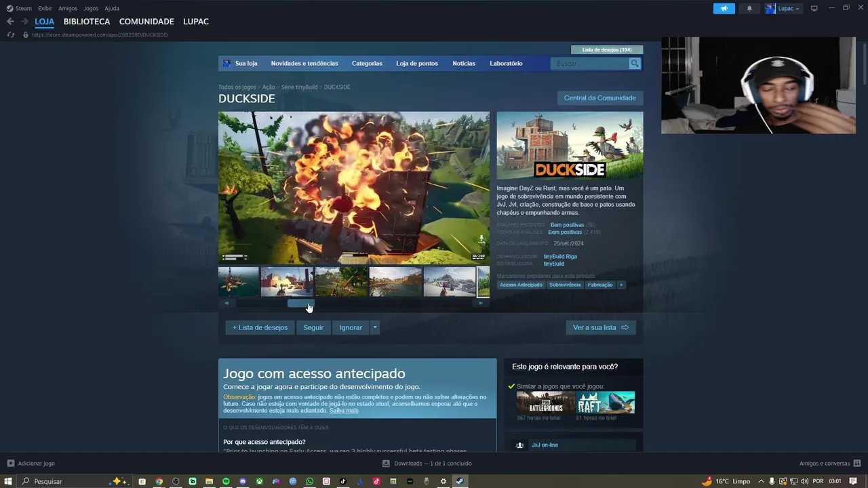This screenshot has height=488, width=868.
Task: Open Chrome from the taskbar
Action: (159, 481)
